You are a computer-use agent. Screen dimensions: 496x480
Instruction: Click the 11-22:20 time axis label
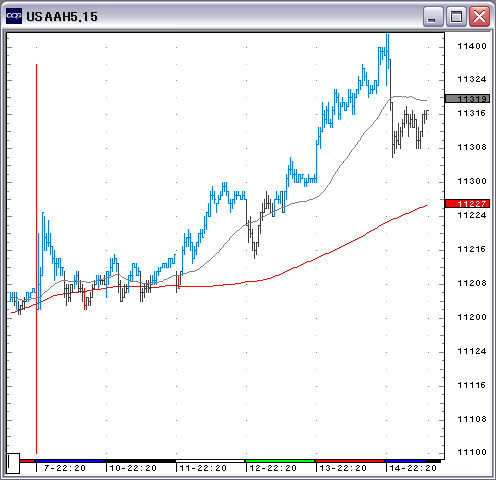[203, 468]
